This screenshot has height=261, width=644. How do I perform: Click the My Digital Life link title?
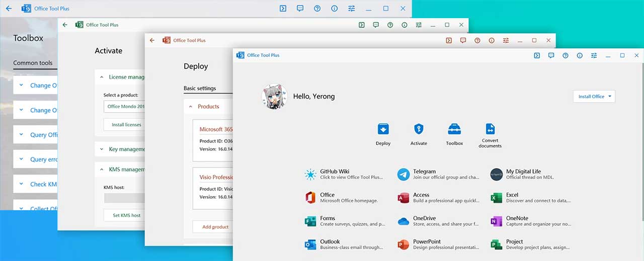coord(523,171)
